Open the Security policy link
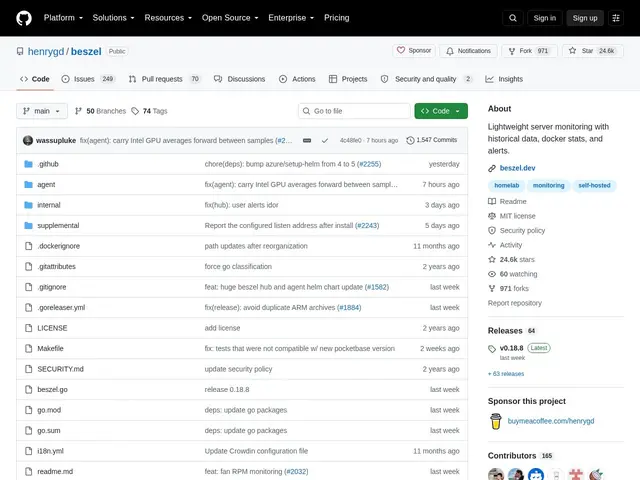The image size is (640, 480). coord(517,231)
